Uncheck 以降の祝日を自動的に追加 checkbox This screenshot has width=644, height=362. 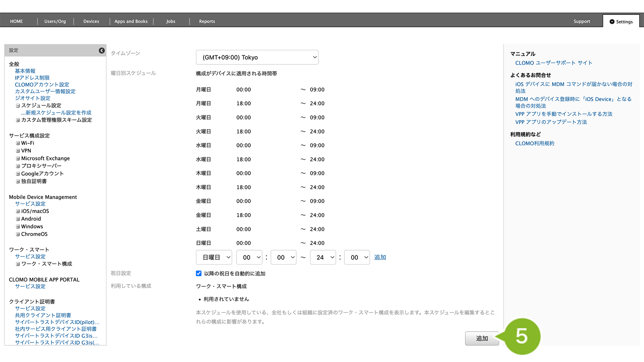[198, 274]
